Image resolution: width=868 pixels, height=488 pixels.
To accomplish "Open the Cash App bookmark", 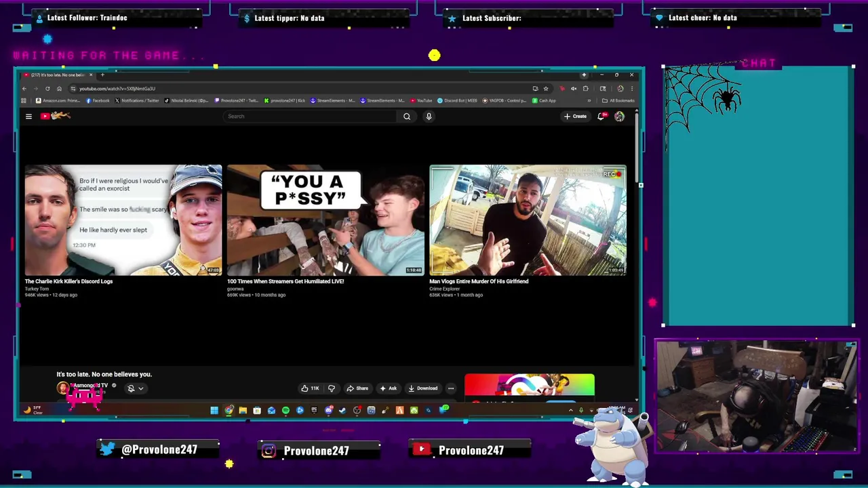I will pos(544,100).
